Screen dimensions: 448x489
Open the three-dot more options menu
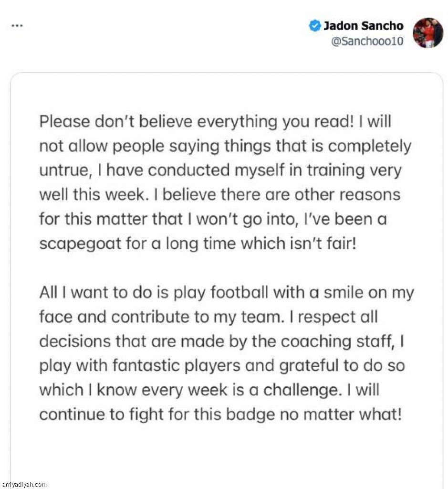[17, 26]
